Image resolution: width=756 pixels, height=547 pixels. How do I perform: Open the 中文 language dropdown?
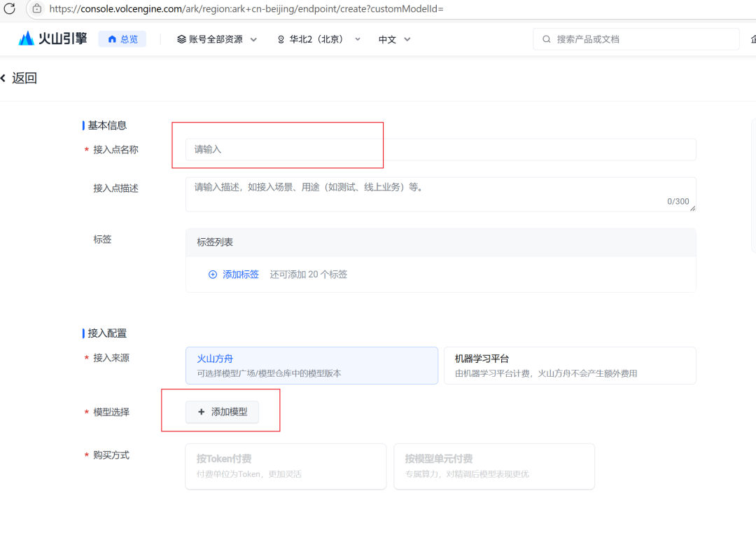(394, 39)
